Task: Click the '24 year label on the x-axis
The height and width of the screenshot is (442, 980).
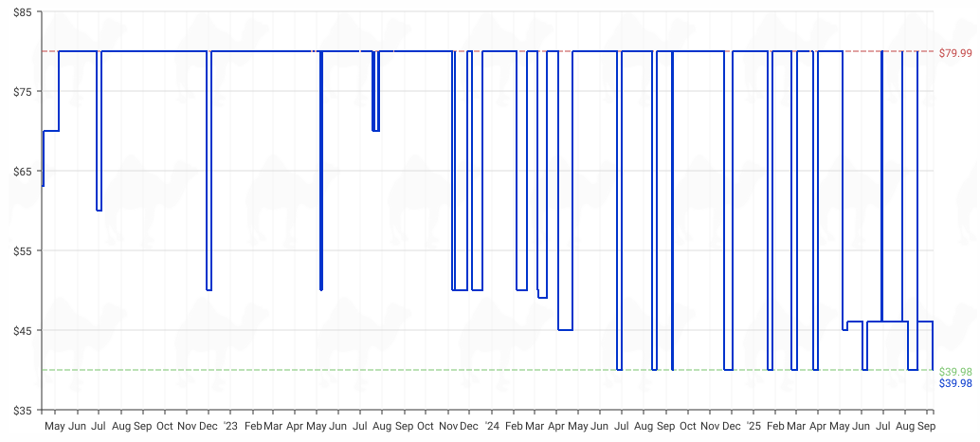Action: click(x=492, y=427)
